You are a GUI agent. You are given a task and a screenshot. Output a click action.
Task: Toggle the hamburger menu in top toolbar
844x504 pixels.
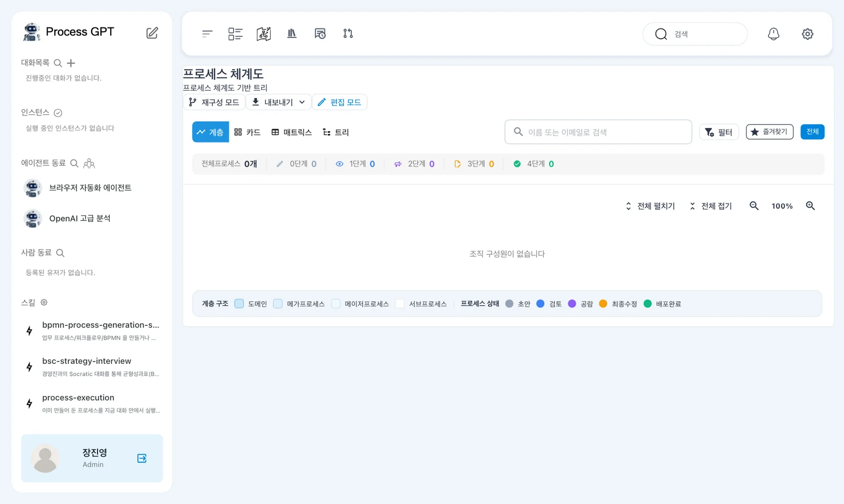tap(207, 34)
